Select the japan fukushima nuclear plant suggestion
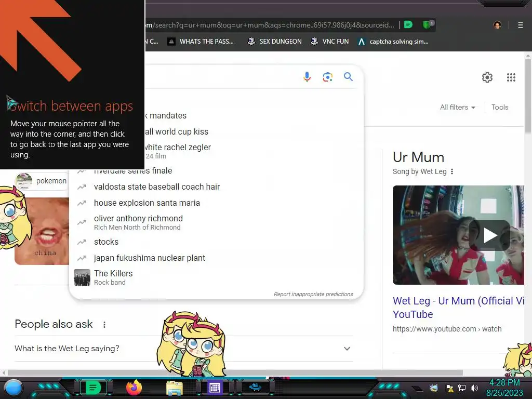Viewport: 532px width, 399px height. (x=216, y=258)
